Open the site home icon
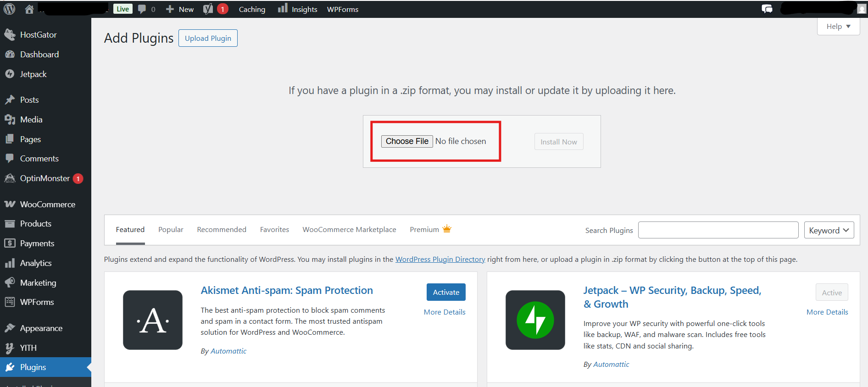This screenshot has height=387, width=868. click(x=29, y=9)
